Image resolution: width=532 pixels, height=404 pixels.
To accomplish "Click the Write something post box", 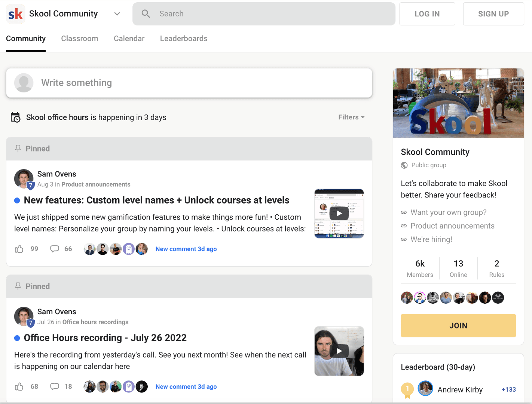I will pyautogui.click(x=189, y=83).
